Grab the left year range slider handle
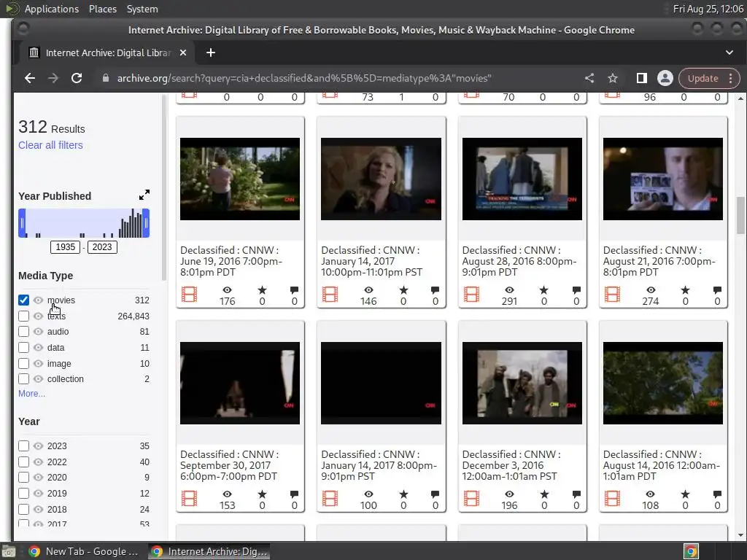 coord(22,223)
